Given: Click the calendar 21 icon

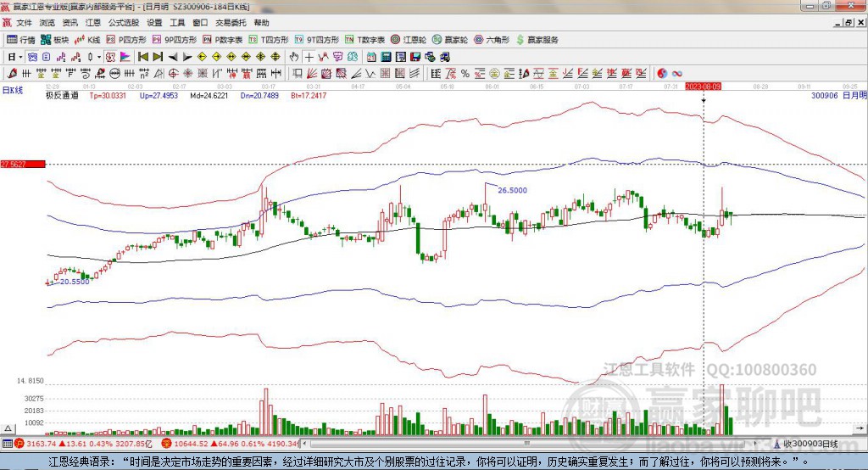Looking at the screenshot, I should [x=371, y=57].
